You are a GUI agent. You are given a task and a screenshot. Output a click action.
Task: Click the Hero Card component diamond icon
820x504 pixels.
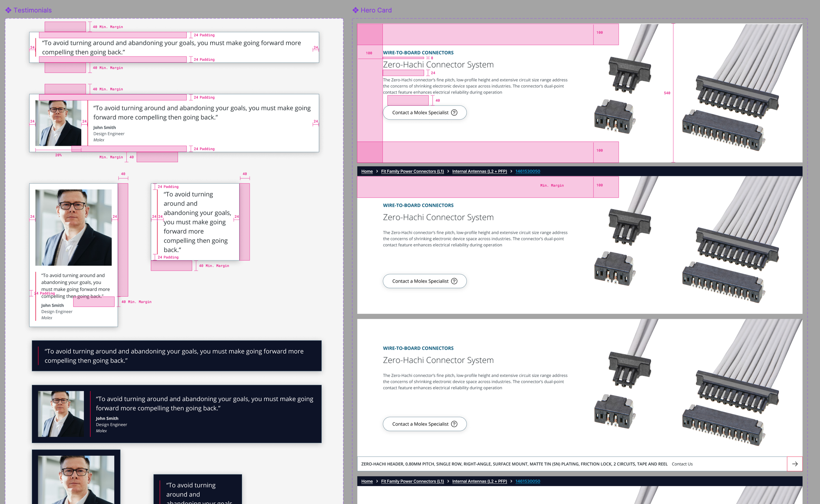[355, 10]
